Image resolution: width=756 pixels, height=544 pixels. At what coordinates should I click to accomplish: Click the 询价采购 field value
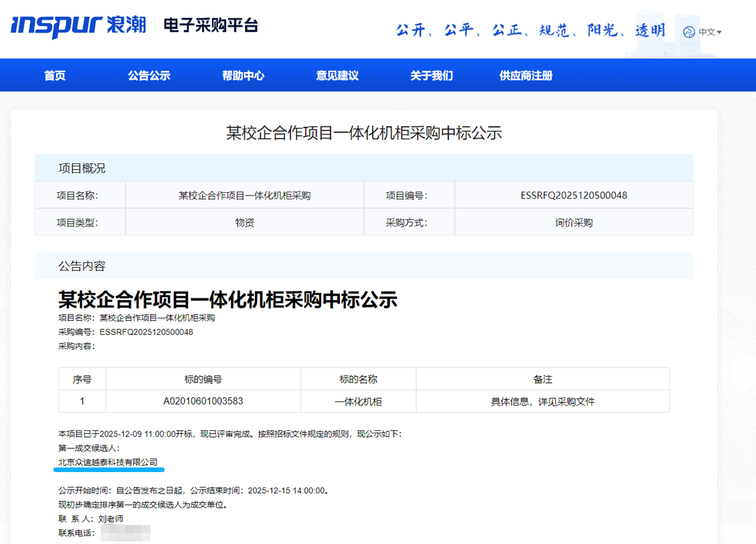click(x=573, y=221)
